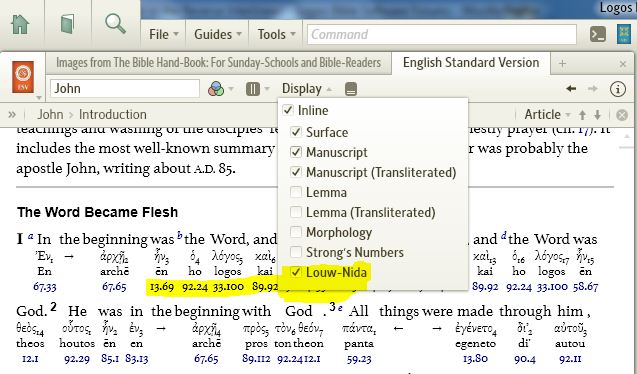Screen dimensions: 637x374
Task: Enable the Lemma checkbox
Action: (296, 192)
